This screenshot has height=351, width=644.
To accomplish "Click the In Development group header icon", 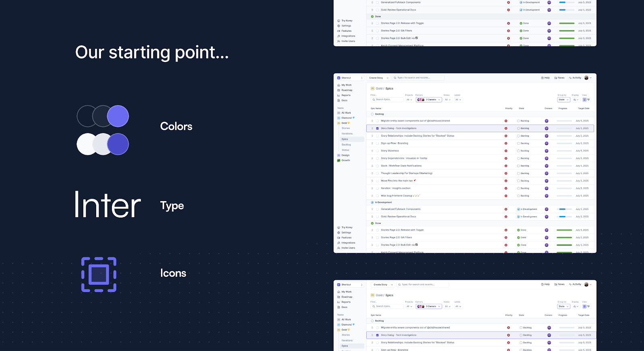I will coord(372,202).
